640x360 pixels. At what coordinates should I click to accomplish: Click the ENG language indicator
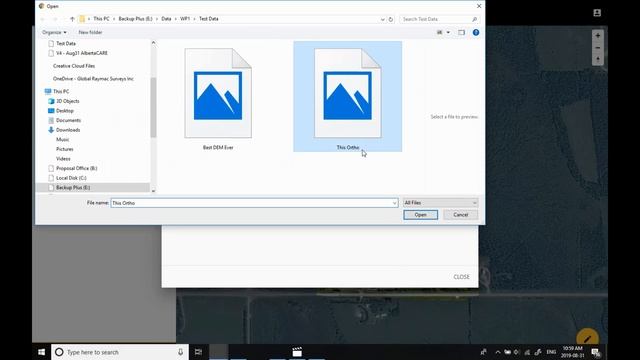click(551, 352)
